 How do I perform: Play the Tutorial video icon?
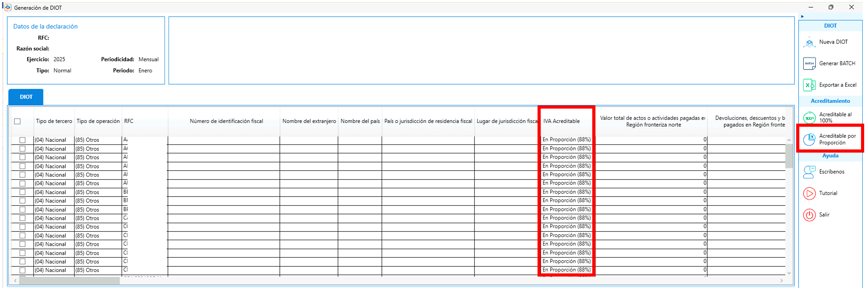(x=809, y=193)
